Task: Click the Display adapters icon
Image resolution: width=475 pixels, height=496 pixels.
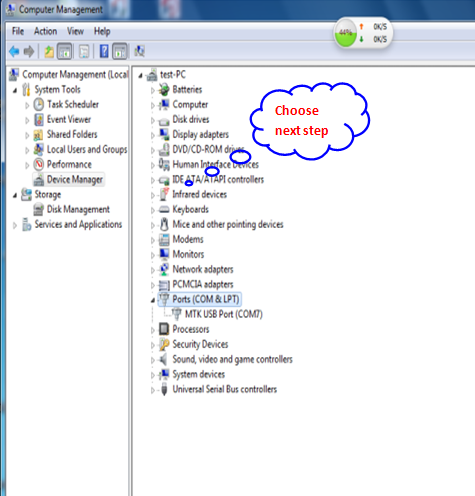Action: pyautogui.click(x=164, y=134)
